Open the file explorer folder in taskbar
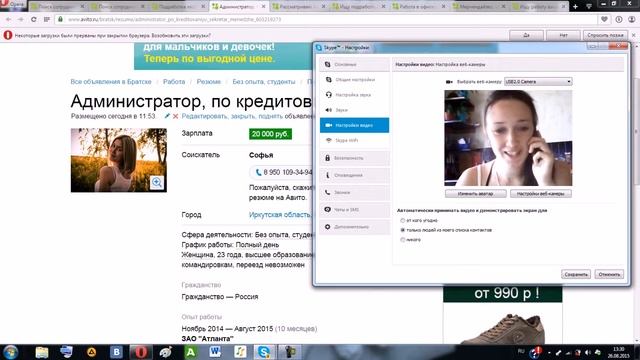This screenshot has width=640, height=360. click(x=42, y=352)
